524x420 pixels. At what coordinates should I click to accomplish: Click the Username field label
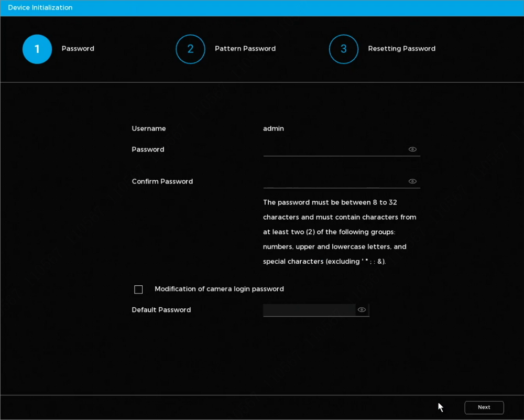(x=149, y=128)
